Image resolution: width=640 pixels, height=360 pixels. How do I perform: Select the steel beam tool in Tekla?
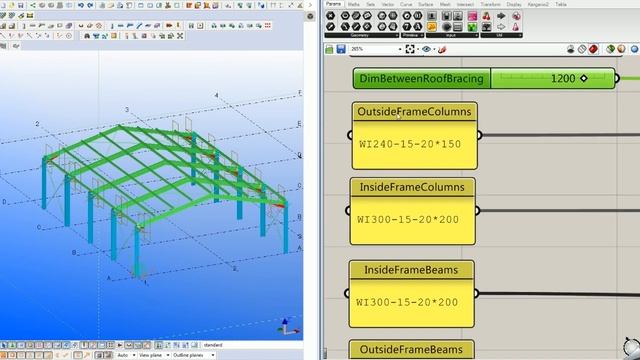[x=121, y=25]
